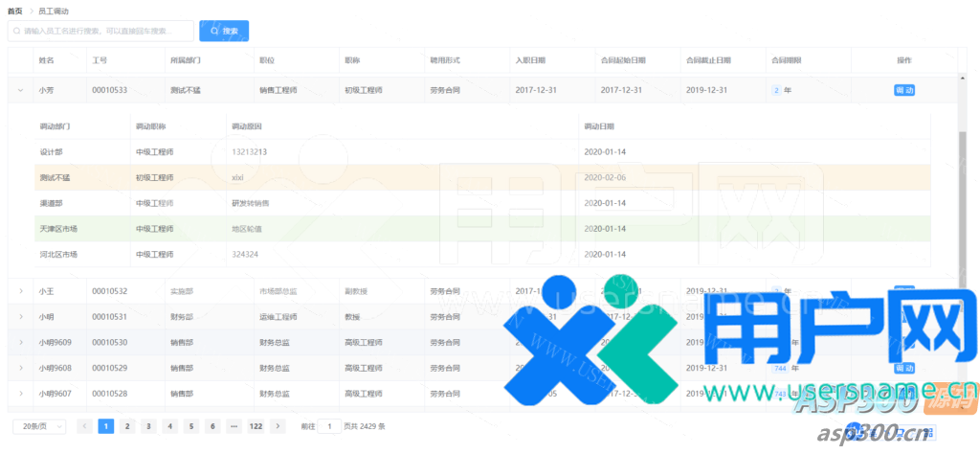Click the 调动 button for 小芳
Screen dimensions: 980x454
pos(903,90)
